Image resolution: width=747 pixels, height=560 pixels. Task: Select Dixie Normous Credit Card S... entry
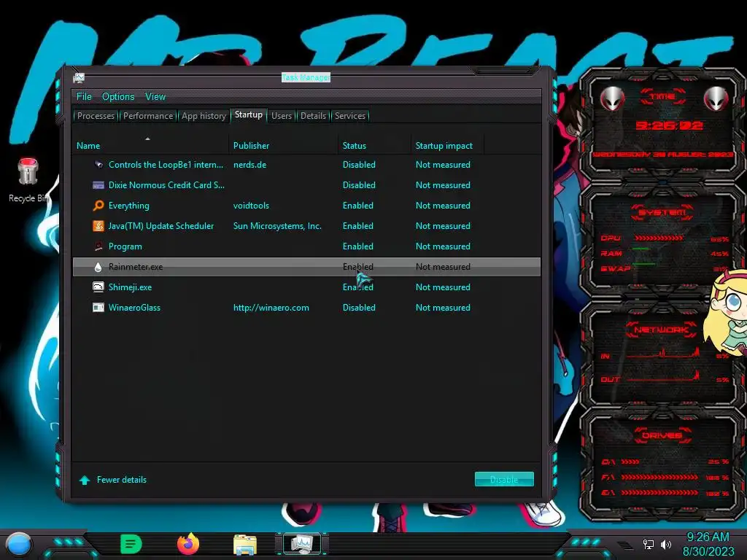(166, 185)
